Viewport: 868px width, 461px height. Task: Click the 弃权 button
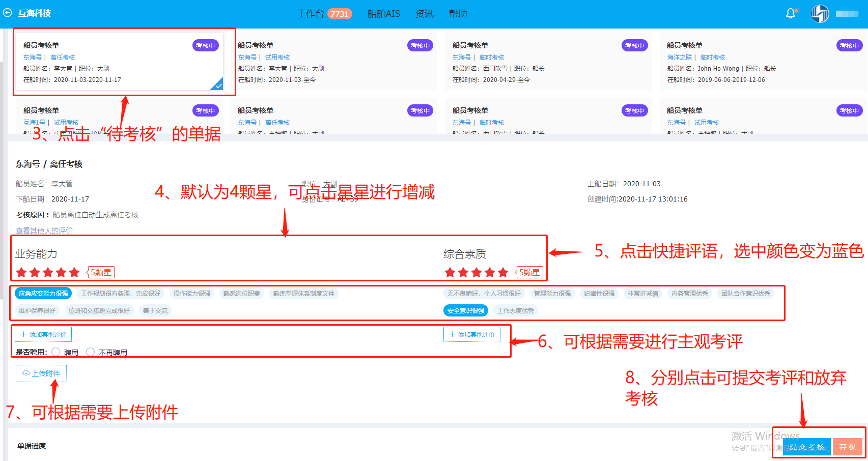848,447
